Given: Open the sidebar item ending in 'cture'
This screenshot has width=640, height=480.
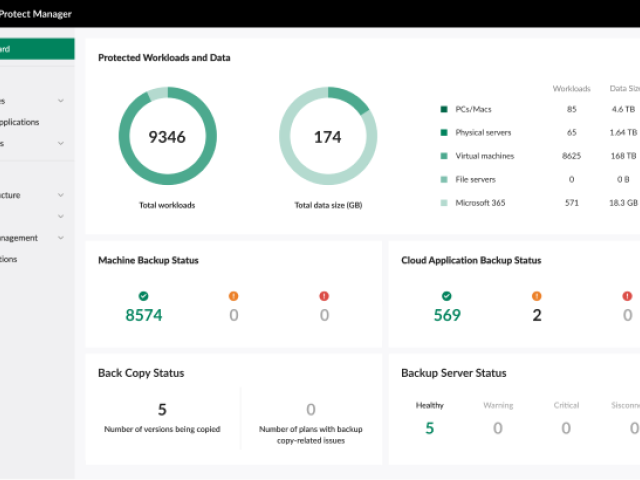Looking at the screenshot, I should 10,195.
